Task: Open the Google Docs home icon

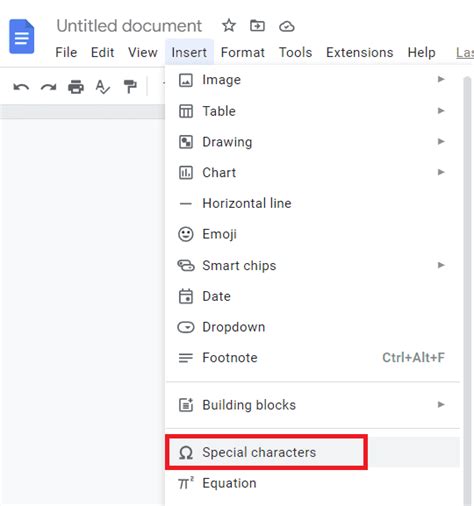Action: [22, 37]
